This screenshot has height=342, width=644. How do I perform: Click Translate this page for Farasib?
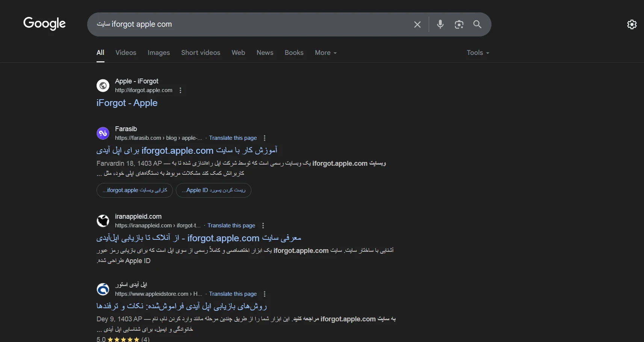tap(233, 138)
